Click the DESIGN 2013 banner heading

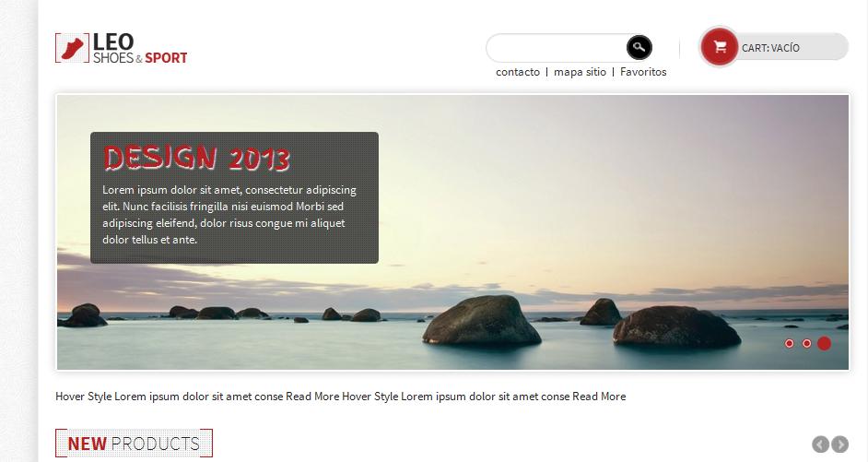tap(197, 158)
